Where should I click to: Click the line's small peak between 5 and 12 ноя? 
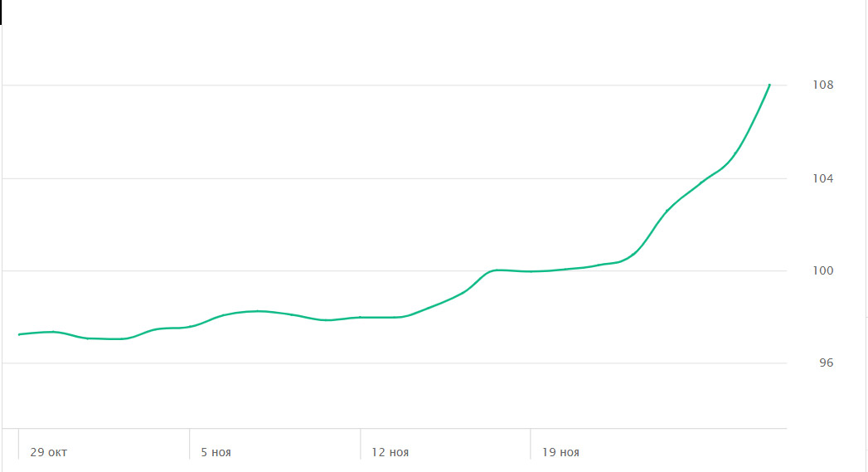259,311
